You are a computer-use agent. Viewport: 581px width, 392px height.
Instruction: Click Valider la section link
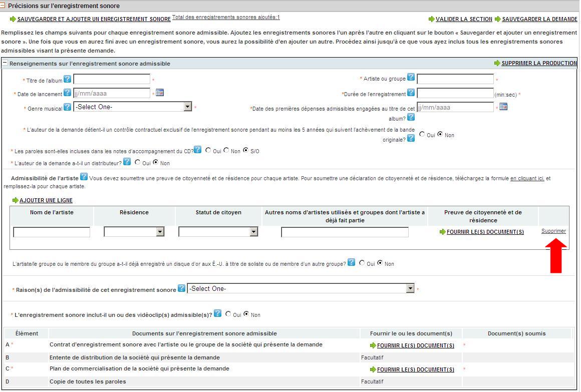(464, 19)
